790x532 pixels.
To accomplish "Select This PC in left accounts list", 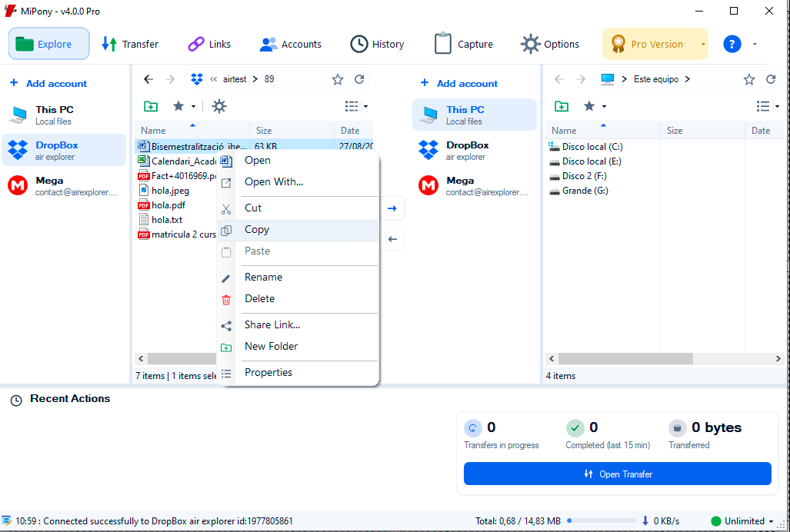I will click(64, 115).
